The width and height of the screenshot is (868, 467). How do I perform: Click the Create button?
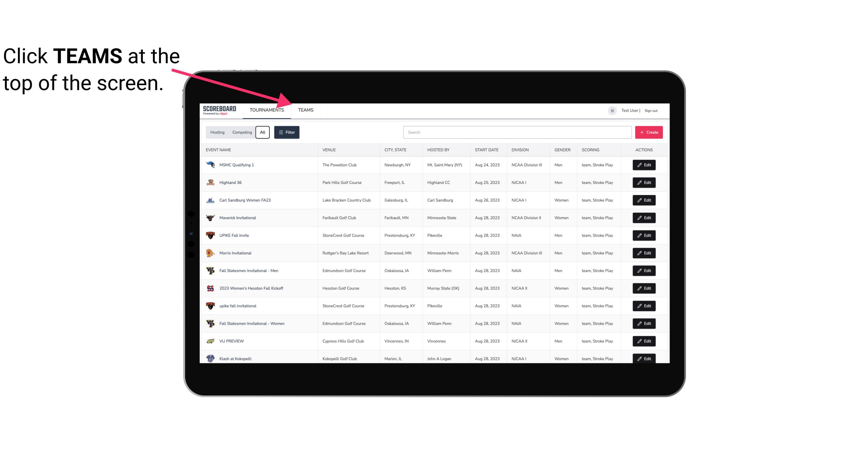click(649, 132)
